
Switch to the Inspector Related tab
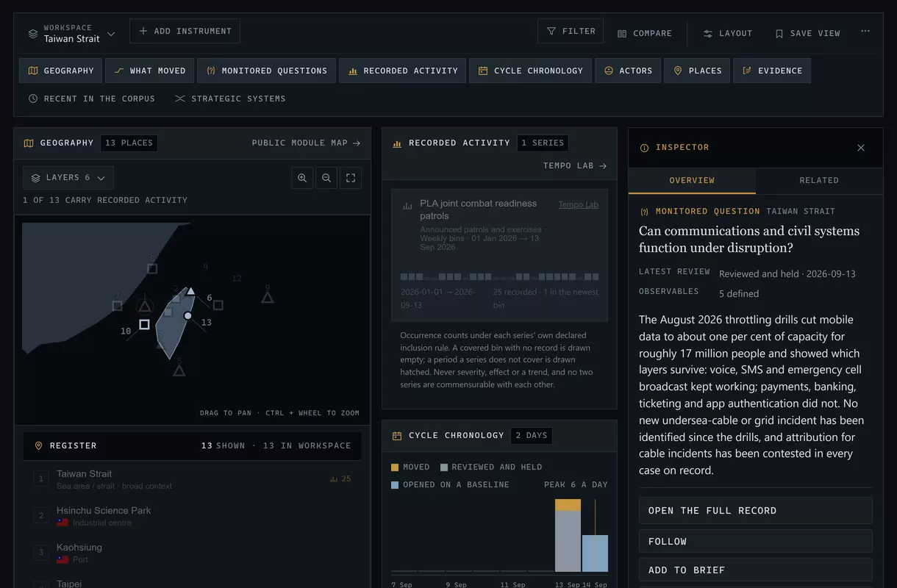point(819,181)
